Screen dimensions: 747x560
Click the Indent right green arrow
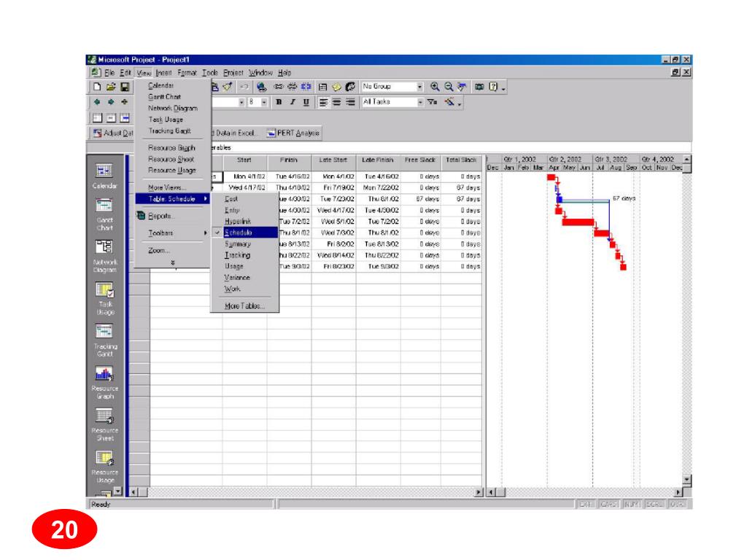tap(111, 102)
